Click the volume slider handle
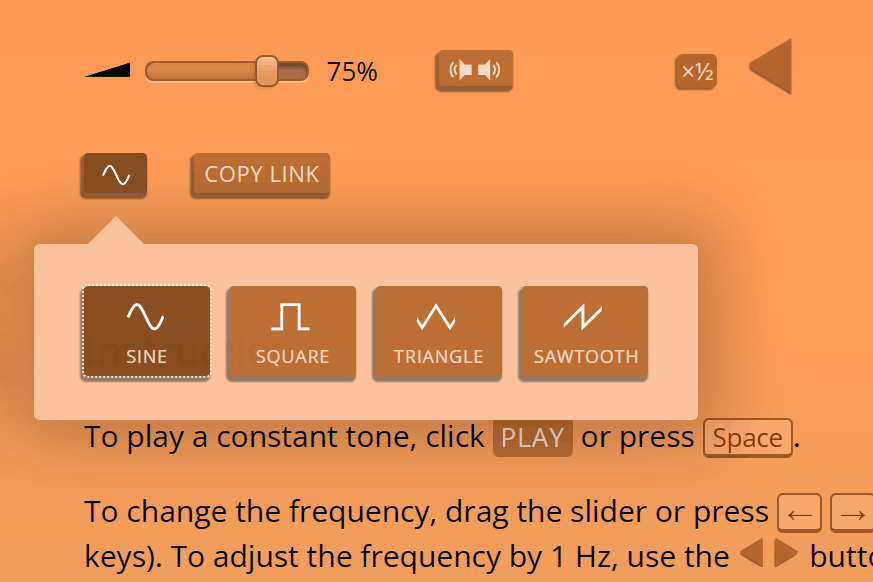 click(x=267, y=71)
